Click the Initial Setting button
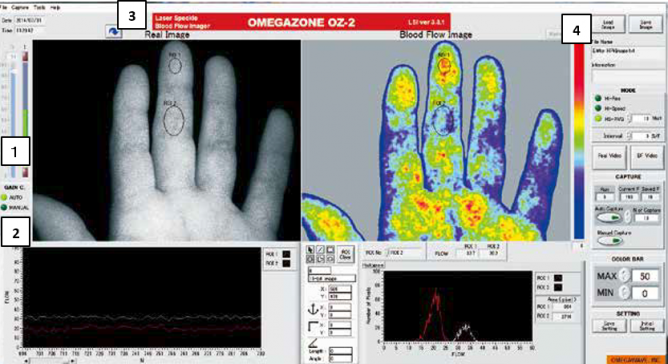 (x=647, y=326)
